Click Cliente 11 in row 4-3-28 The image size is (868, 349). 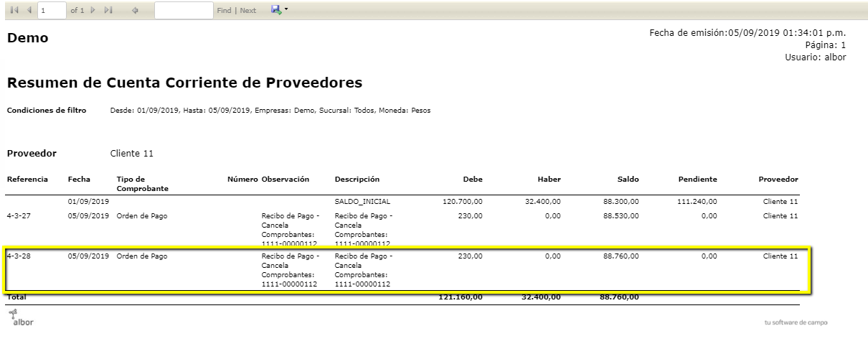coord(781,256)
